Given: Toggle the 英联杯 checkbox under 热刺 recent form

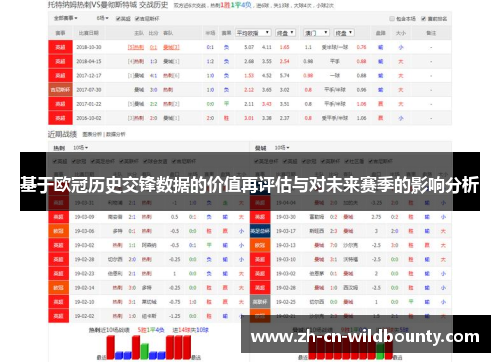Looking at the screenshot, I should (x=122, y=161).
